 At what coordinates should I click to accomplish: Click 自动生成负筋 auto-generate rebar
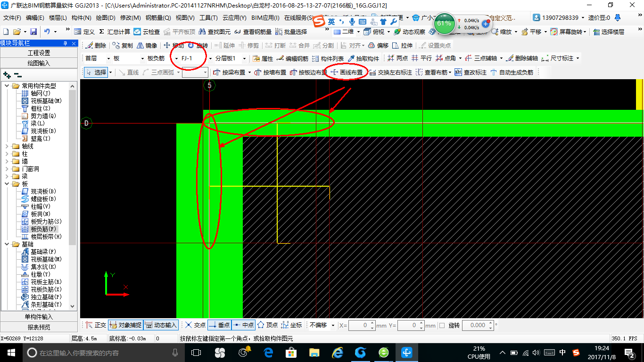click(x=512, y=73)
